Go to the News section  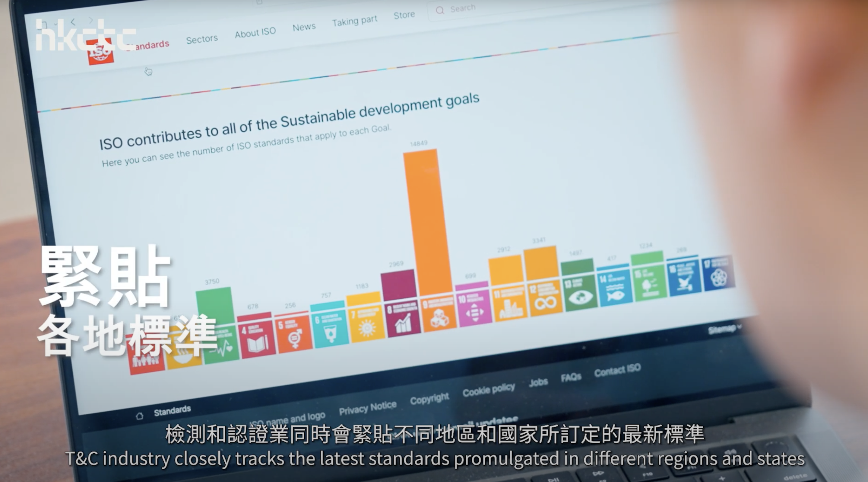coord(304,27)
